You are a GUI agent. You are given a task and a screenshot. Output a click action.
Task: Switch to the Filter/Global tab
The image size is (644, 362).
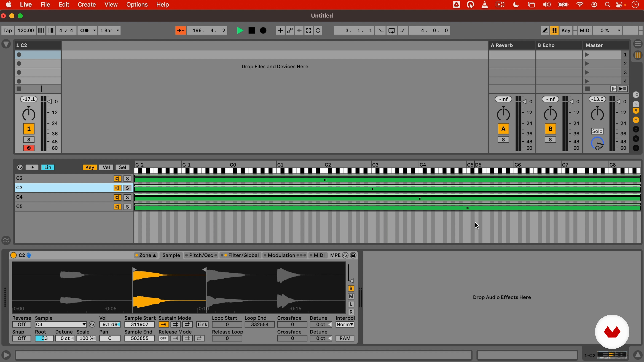click(x=243, y=255)
